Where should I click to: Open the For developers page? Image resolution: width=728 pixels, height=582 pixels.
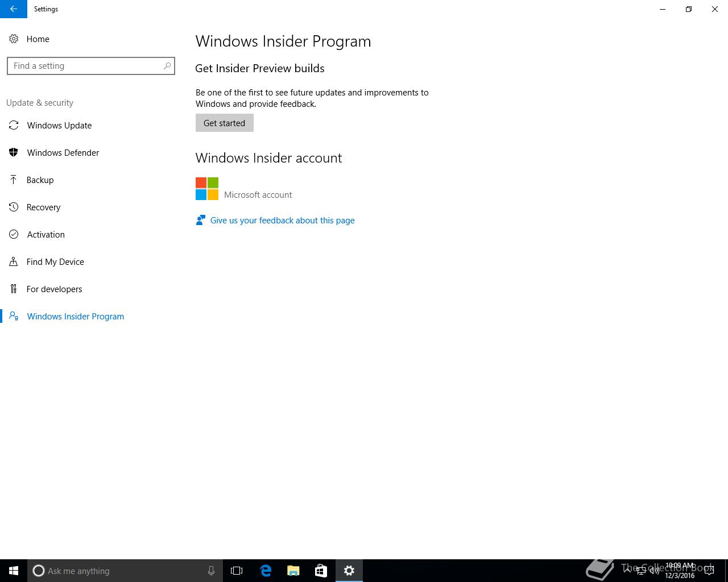pos(54,289)
